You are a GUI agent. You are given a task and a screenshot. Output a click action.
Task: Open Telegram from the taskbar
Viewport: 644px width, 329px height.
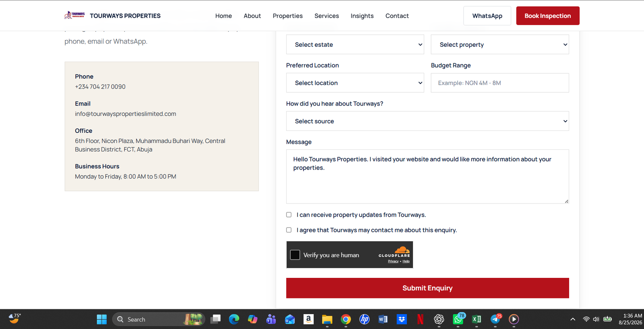click(x=495, y=319)
